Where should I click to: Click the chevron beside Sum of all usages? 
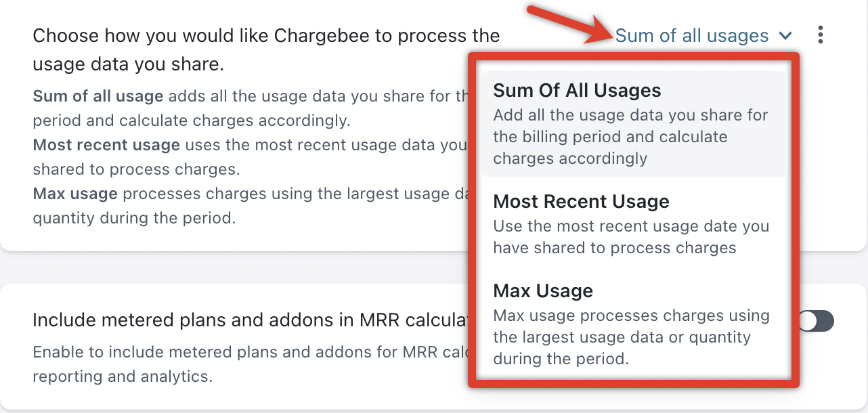click(785, 36)
